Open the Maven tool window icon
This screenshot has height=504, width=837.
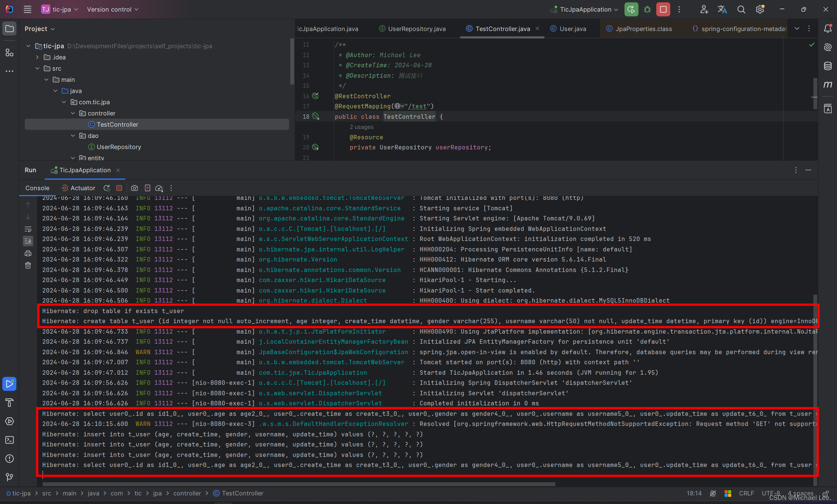(828, 85)
